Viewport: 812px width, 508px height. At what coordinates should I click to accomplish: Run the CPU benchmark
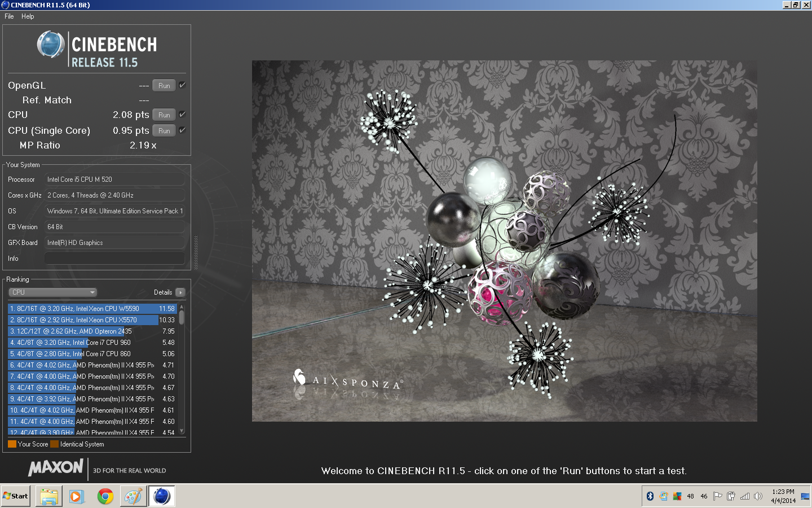coord(164,115)
